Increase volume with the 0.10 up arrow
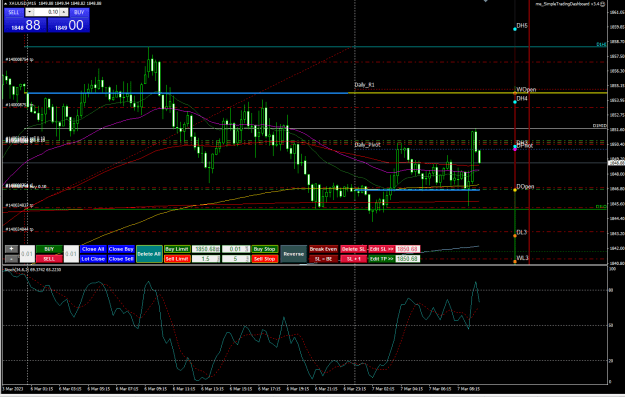625x397 pixels. [x=63, y=12]
